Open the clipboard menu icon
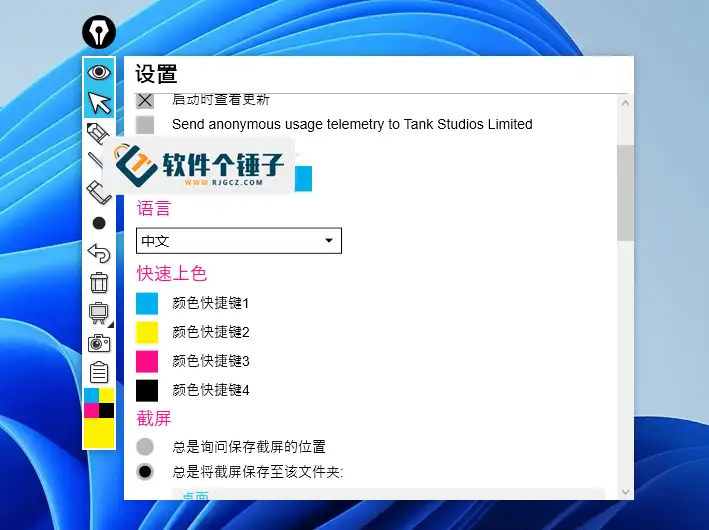709x530 pixels. pos(99,373)
